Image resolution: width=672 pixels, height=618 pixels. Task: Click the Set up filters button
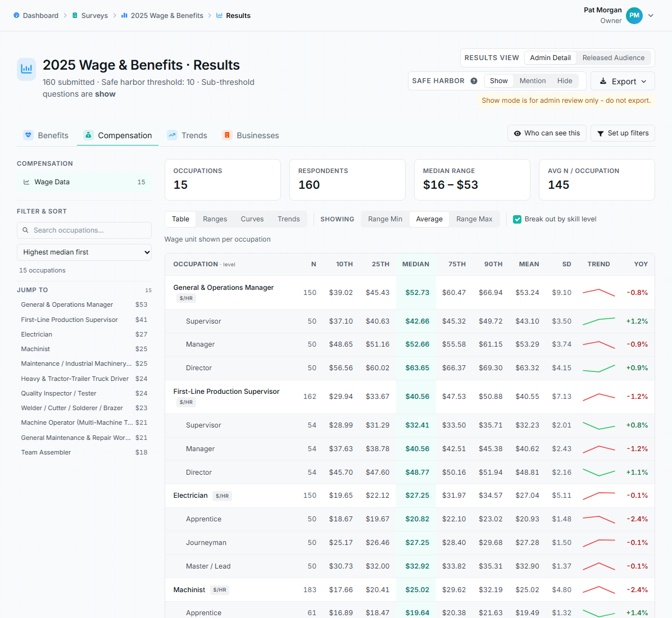coord(623,133)
